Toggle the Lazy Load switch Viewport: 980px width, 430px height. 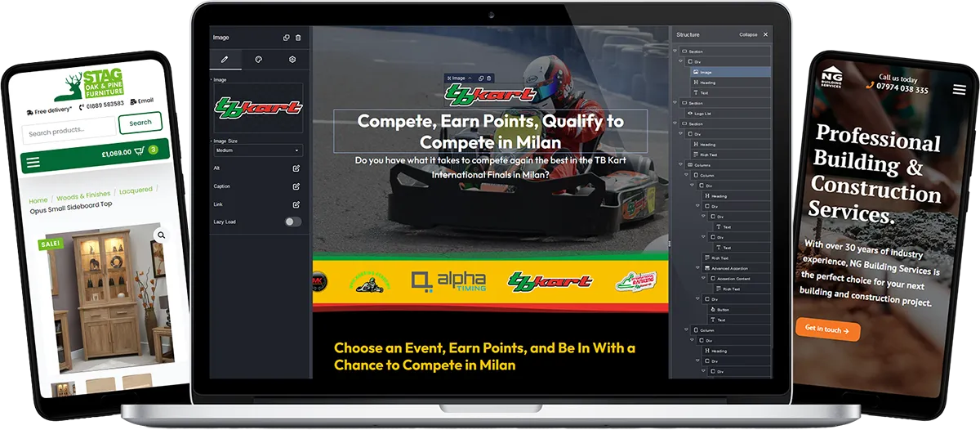(293, 222)
